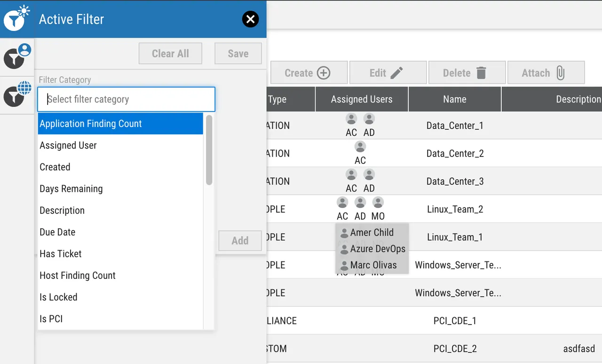The width and height of the screenshot is (602, 364).
Task: Choose Is Locked filter category
Action: 120,297
